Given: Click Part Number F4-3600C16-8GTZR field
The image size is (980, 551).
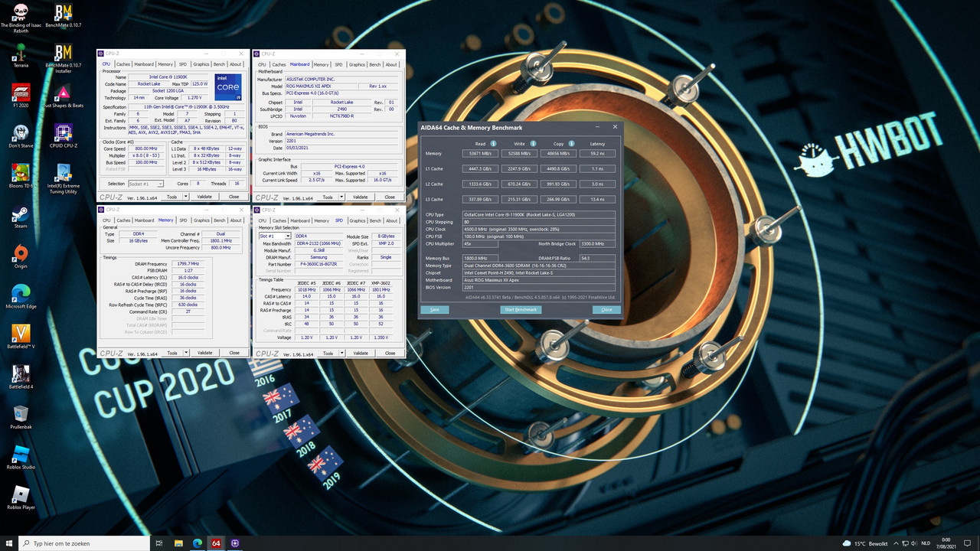Looking at the screenshot, I should pos(319,265).
